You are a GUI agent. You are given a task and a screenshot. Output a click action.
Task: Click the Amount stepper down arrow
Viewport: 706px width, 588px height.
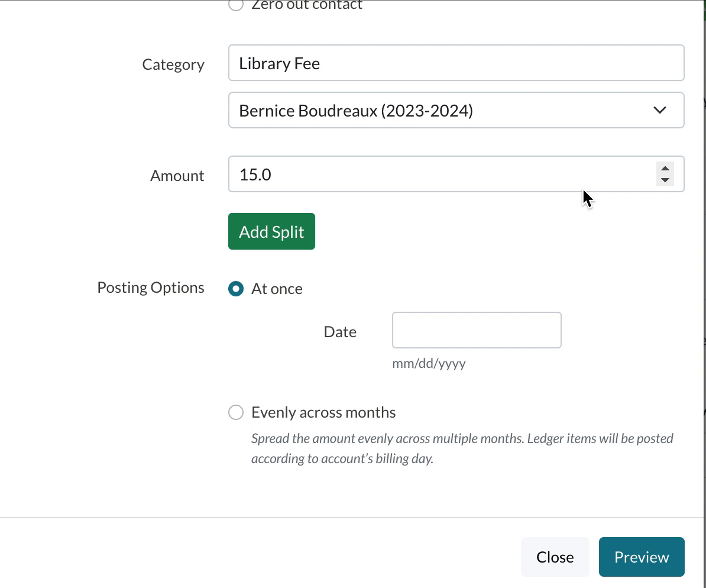tap(665, 179)
